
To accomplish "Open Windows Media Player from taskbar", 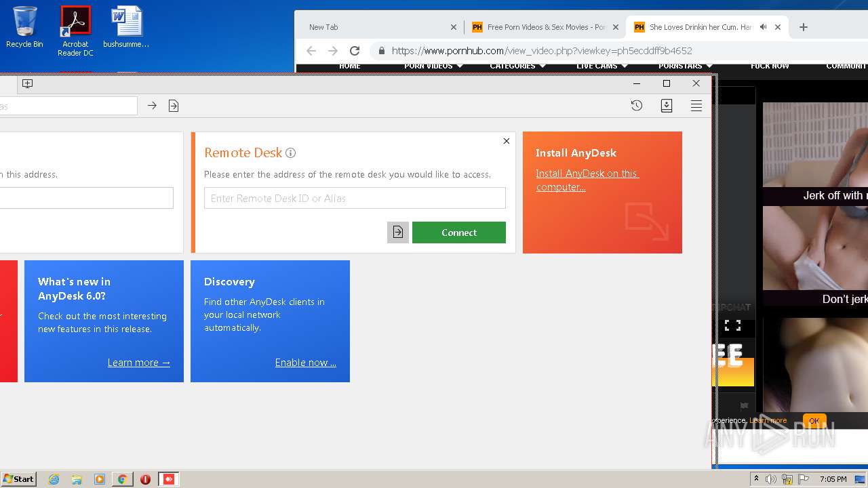I will pyautogui.click(x=100, y=479).
